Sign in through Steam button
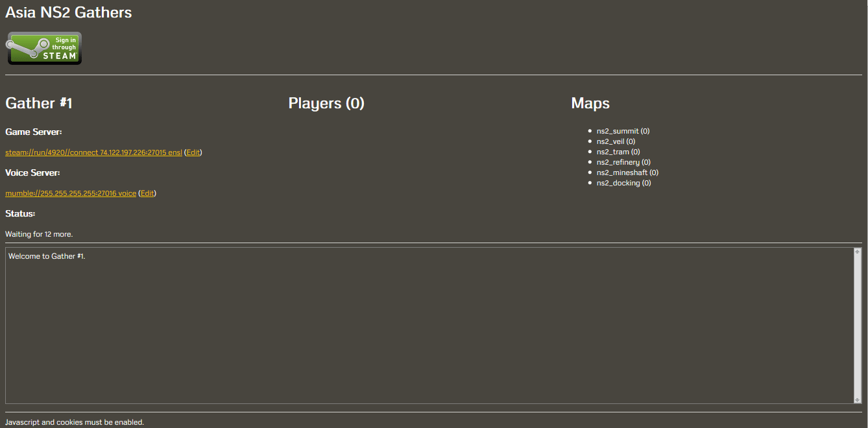868x428 pixels. (44, 48)
